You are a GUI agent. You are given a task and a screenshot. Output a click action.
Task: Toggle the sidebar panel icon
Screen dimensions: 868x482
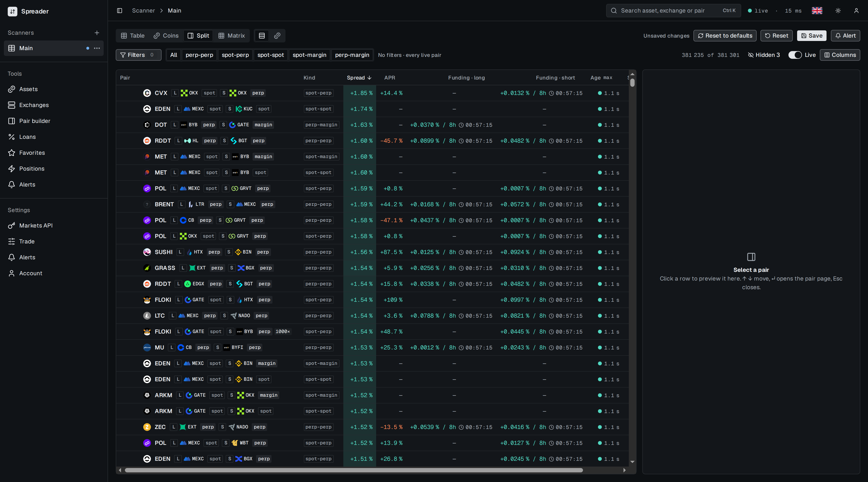tap(119, 10)
